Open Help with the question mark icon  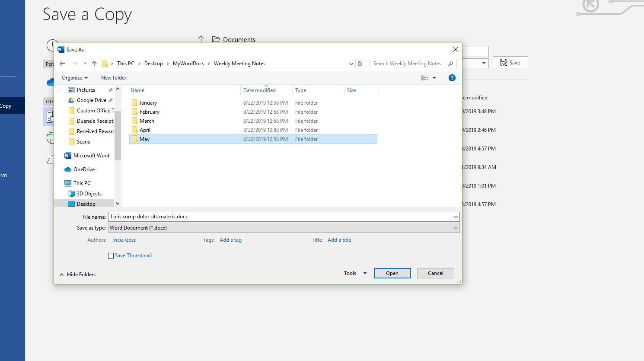tap(452, 78)
